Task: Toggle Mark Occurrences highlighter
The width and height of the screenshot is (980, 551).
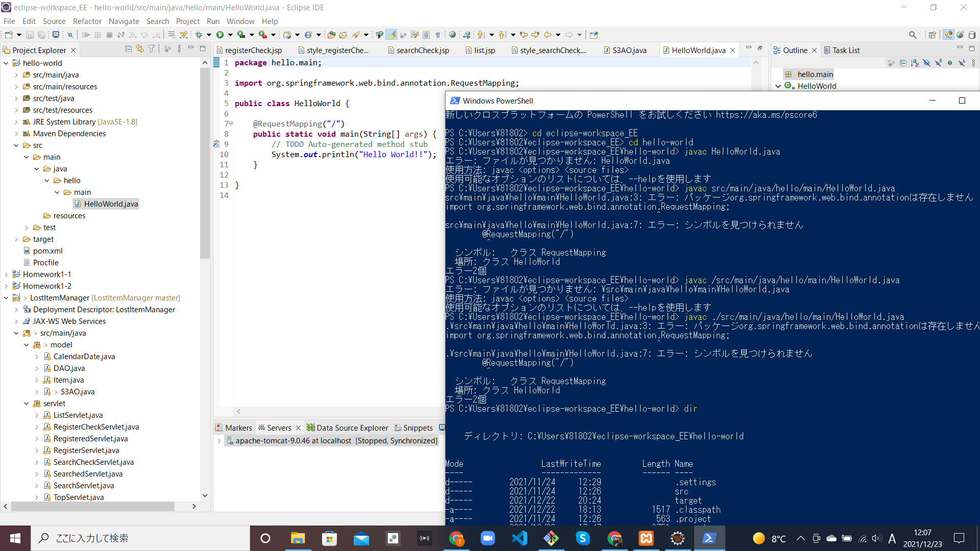Action: click(391, 35)
